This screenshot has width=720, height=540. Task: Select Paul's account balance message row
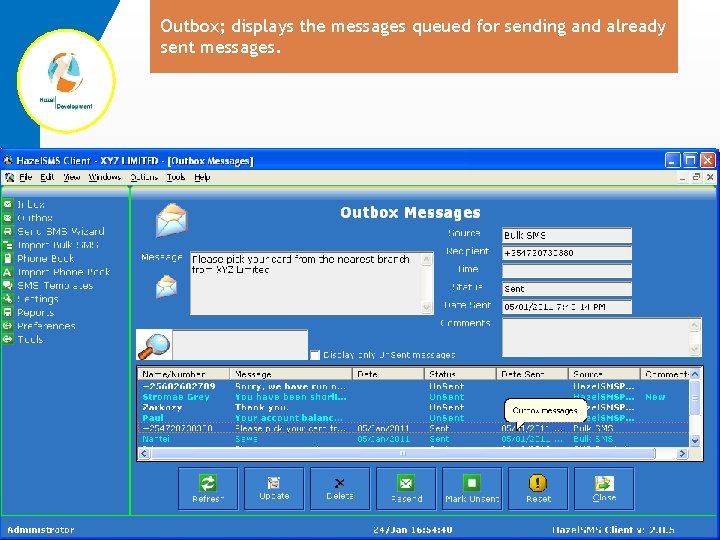[x=413, y=418]
